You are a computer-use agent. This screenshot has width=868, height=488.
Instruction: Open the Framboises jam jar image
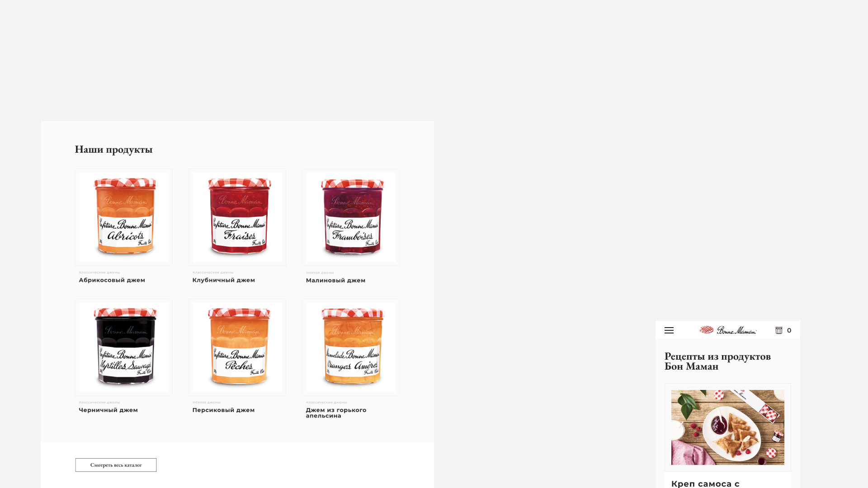(x=351, y=217)
